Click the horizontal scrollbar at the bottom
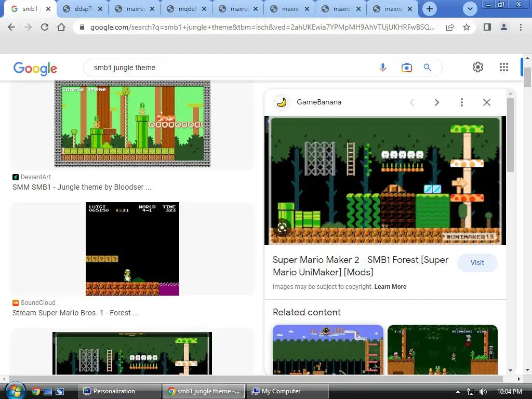Image resolution: width=532 pixels, height=399 pixels. pyautogui.click(x=256, y=379)
